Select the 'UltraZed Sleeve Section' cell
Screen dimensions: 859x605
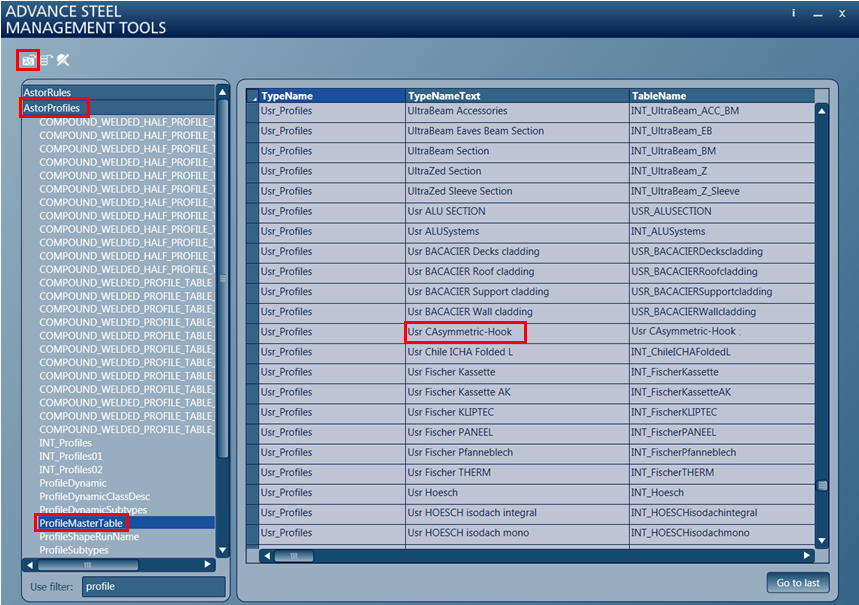[x=517, y=191]
